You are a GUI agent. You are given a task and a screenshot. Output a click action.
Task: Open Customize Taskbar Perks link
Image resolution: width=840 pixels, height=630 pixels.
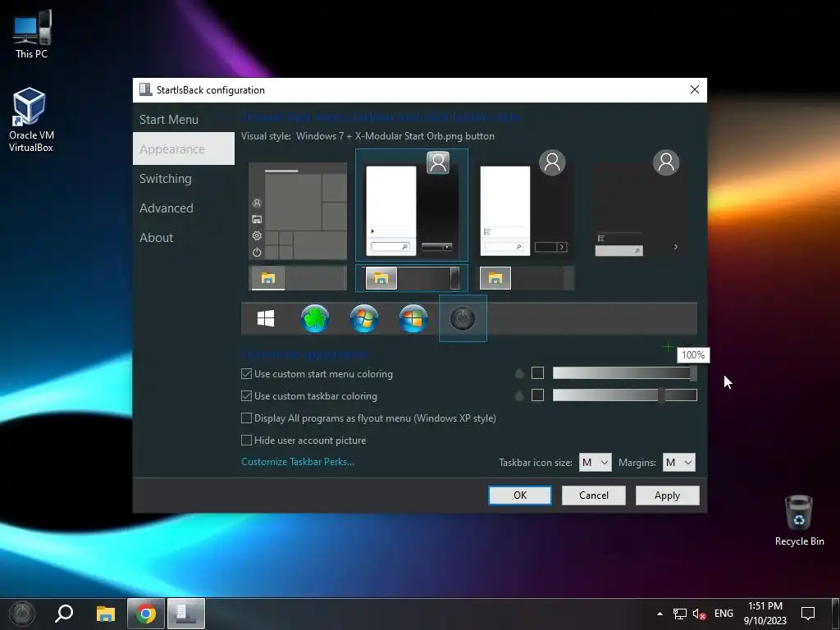pos(298,462)
